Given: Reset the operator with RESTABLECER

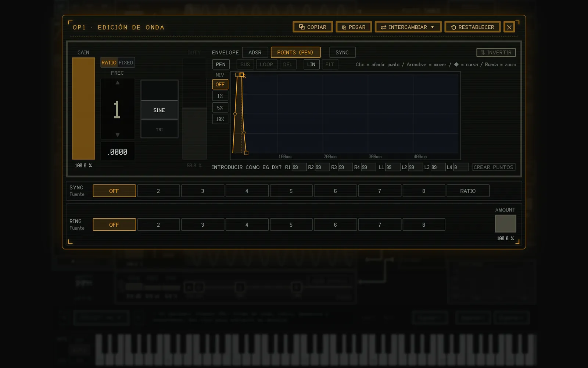Looking at the screenshot, I should pyautogui.click(x=472, y=27).
